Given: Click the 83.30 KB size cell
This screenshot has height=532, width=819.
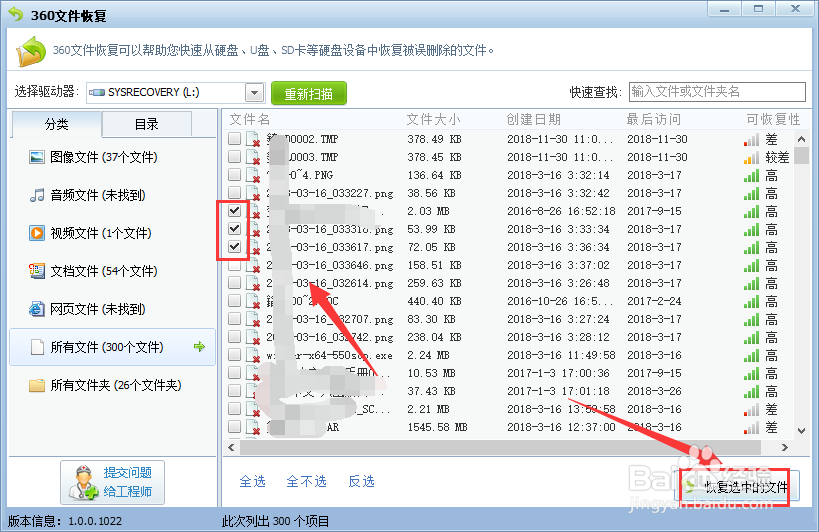Looking at the screenshot, I should tap(429, 319).
